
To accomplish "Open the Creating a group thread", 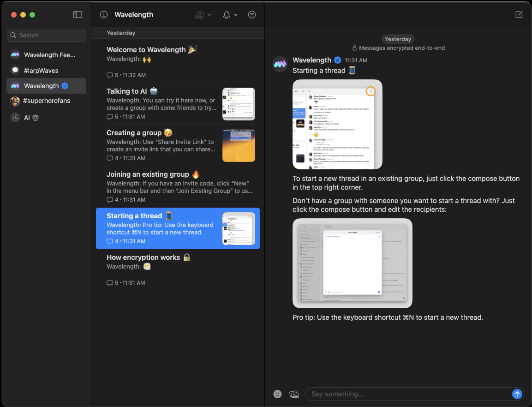I will pyautogui.click(x=178, y=145).
